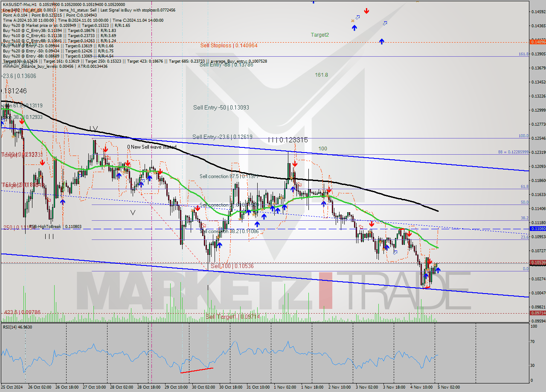Click the 0.0 Fibonacci level label
This screenshot has height=392, width=546.
click(x=526, y=269)
